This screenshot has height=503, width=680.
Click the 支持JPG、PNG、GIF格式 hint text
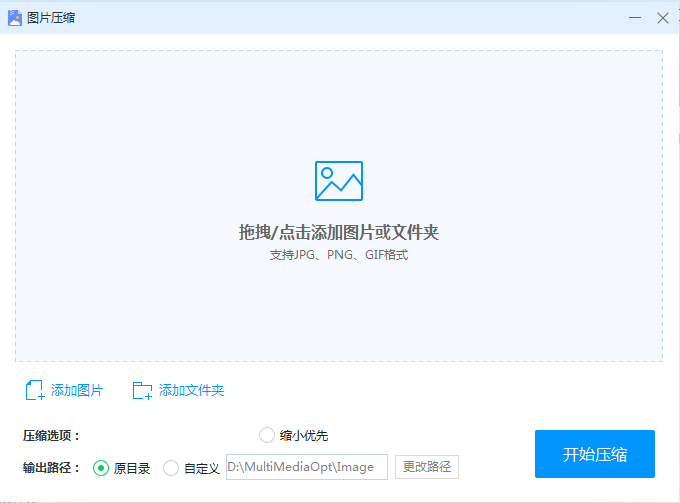click(x=339, y=255)
